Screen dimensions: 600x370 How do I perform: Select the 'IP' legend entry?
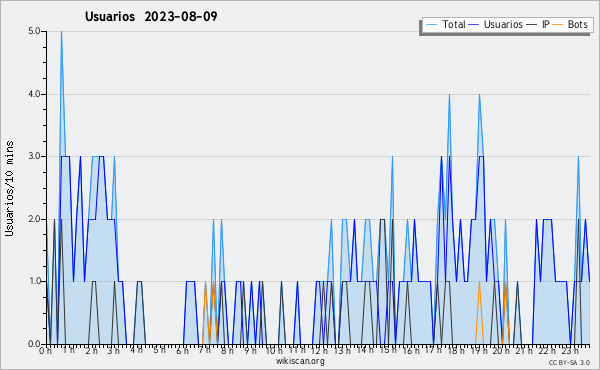click(x=546, y=24)
